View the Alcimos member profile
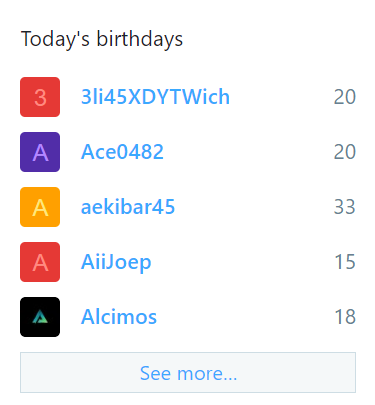 119,317
